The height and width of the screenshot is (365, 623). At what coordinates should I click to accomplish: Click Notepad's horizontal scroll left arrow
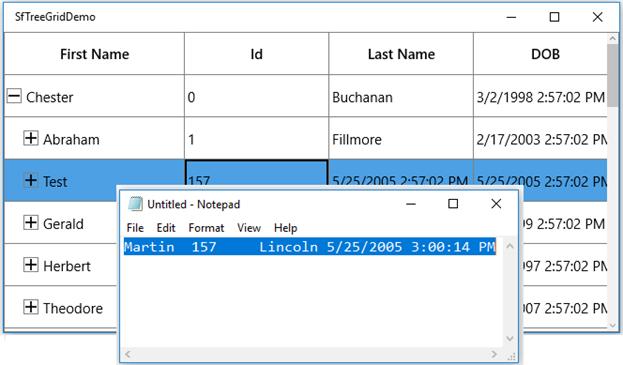(128, 354)
